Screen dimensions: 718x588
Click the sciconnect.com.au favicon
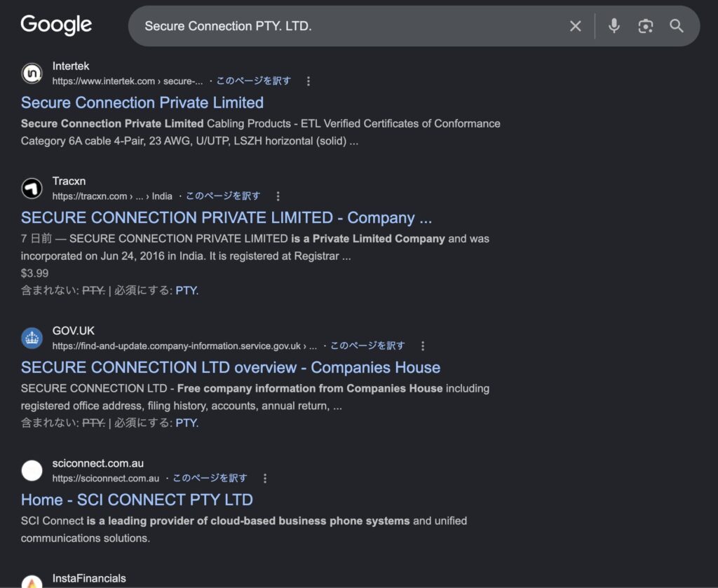[x=32, y=470]
